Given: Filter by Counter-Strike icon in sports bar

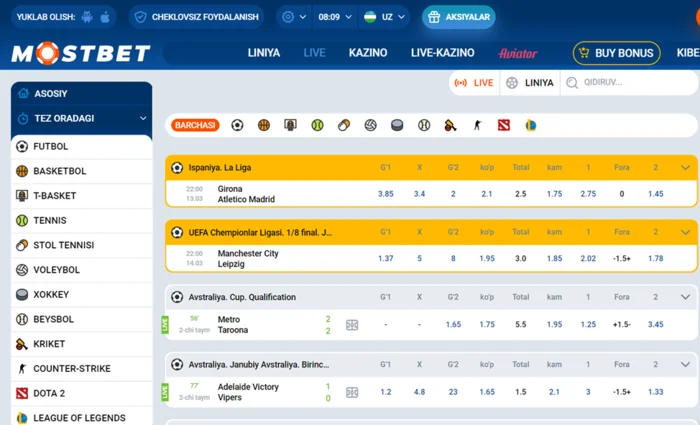Looking at the screenshot, I should tap(477, 125).
